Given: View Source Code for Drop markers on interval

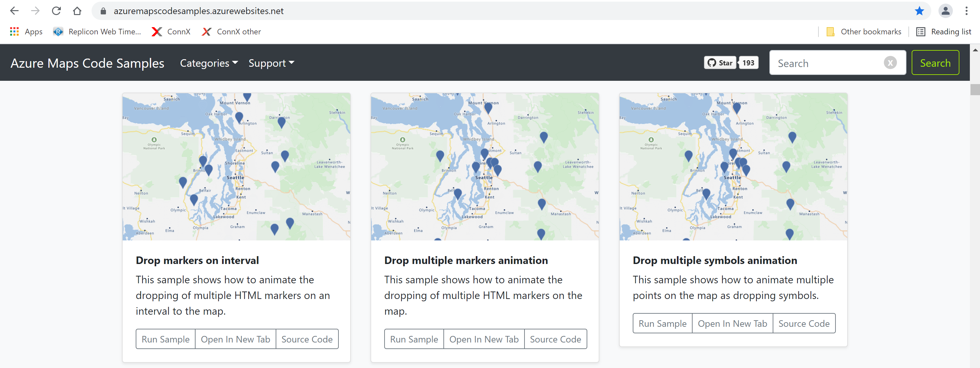Looking at the screenshot, I should (x=307, y=339).
